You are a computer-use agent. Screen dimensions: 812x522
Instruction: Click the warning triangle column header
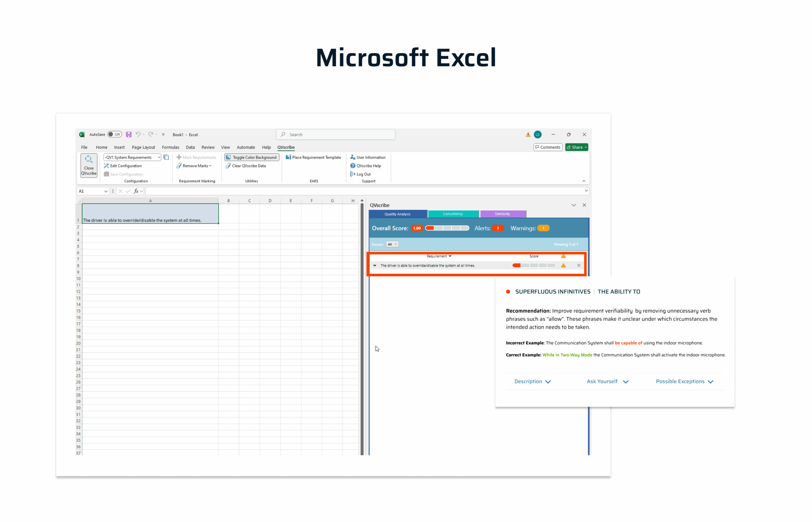[x=564, y=256]
